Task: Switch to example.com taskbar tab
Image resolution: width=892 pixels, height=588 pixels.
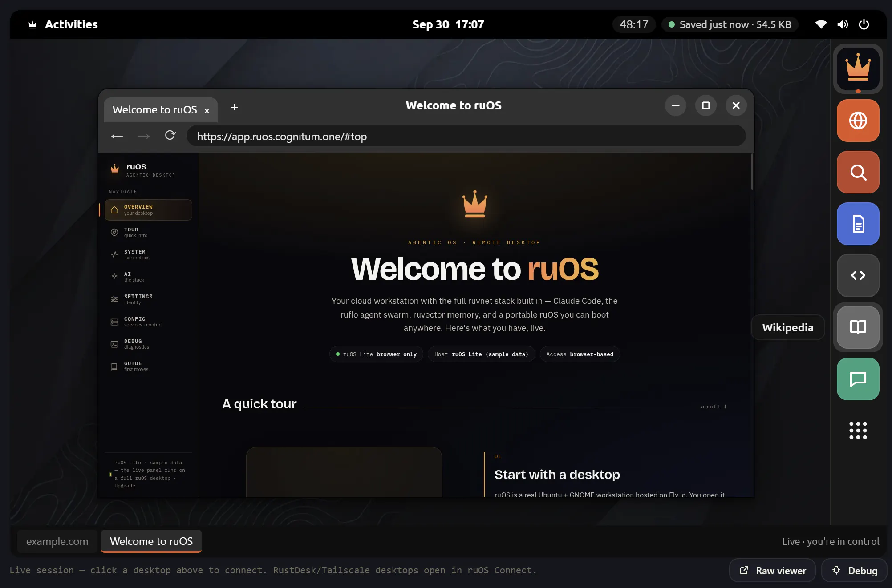Action: (x=57, y=541)
